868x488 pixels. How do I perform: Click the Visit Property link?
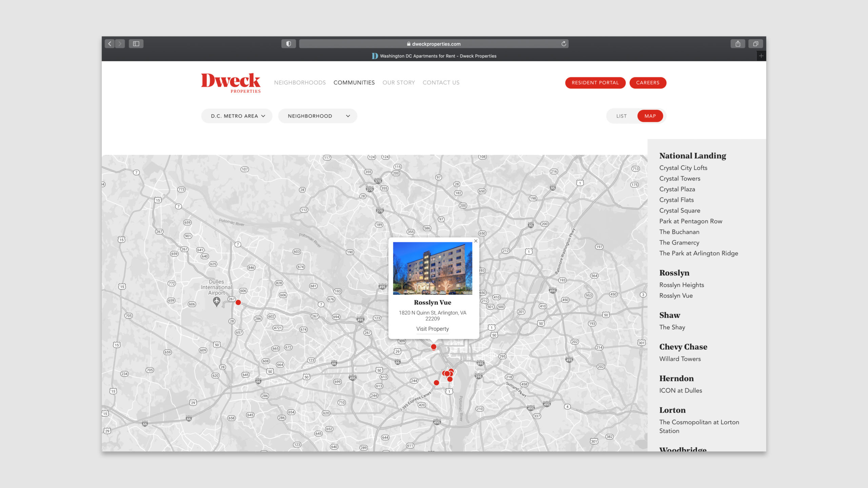(432, 329)
